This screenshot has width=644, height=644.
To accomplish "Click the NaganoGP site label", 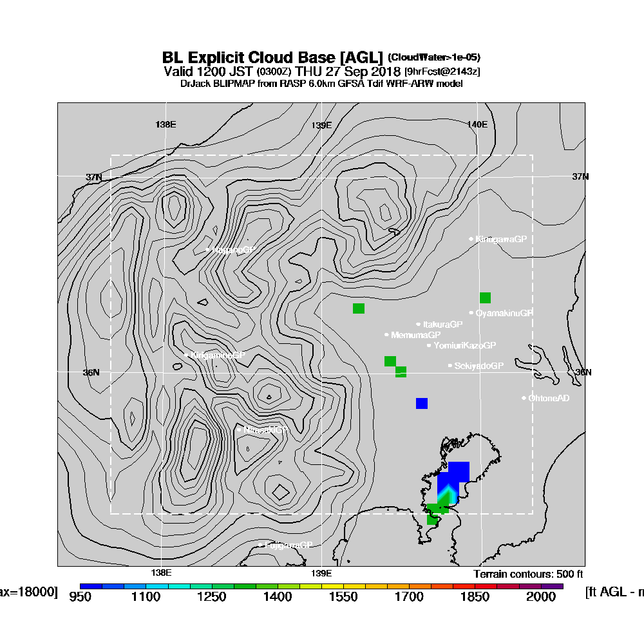I will (x=233, y=250).
